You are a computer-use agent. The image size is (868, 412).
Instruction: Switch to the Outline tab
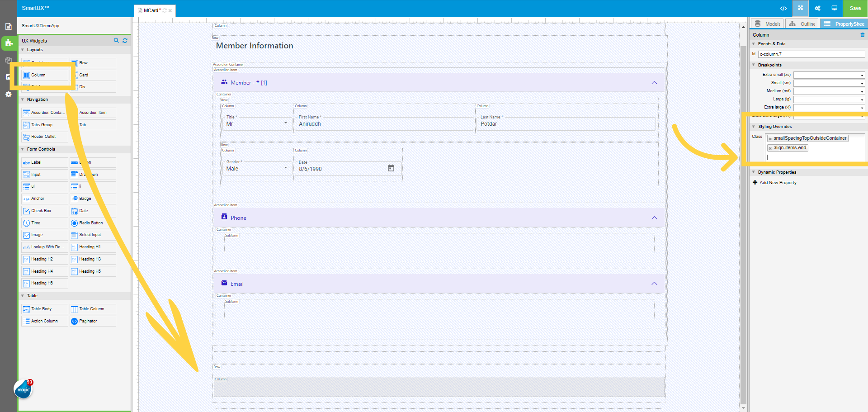802,24
